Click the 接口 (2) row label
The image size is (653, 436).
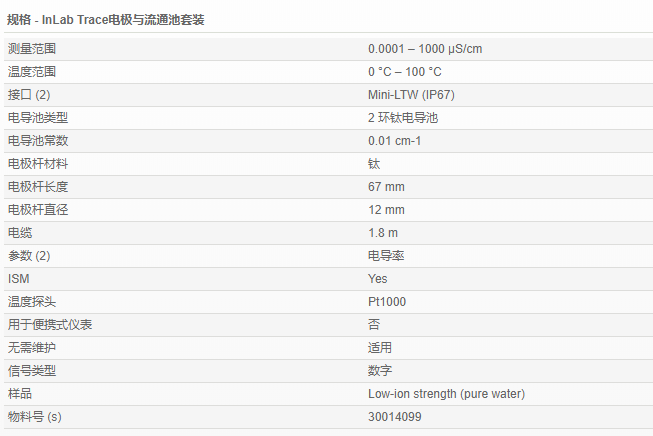(28, 95)
